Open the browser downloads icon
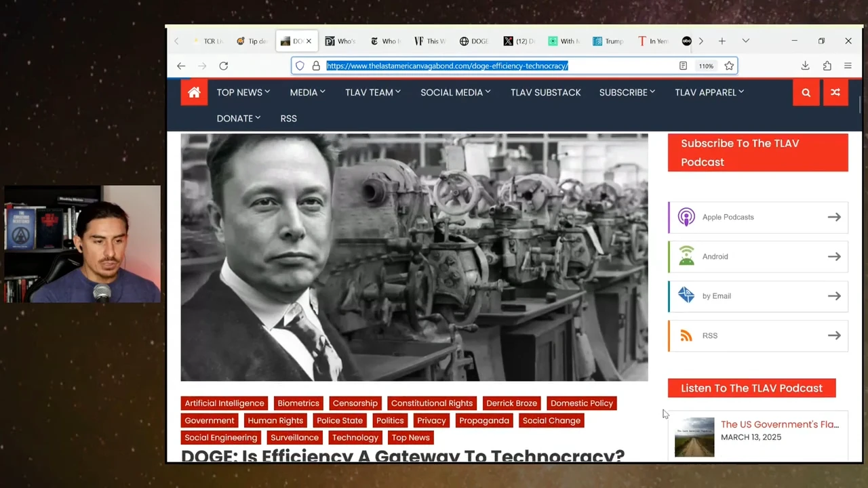The height and width of the screenshot is (488, 868). 805,66
